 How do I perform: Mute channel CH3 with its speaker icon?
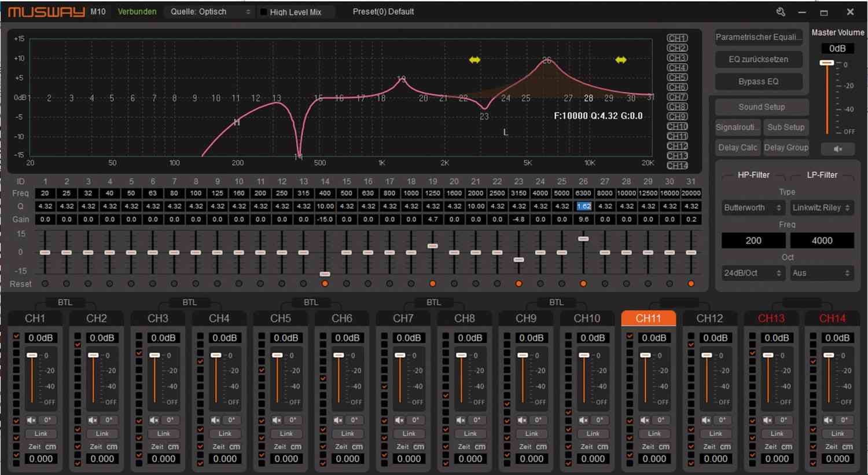click(x=154, y=420)
